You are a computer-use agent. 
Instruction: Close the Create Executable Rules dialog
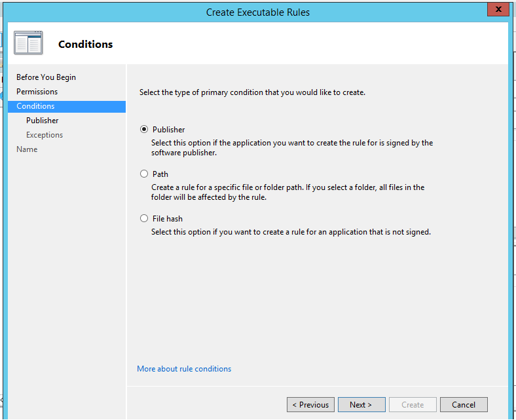[498, 9]
